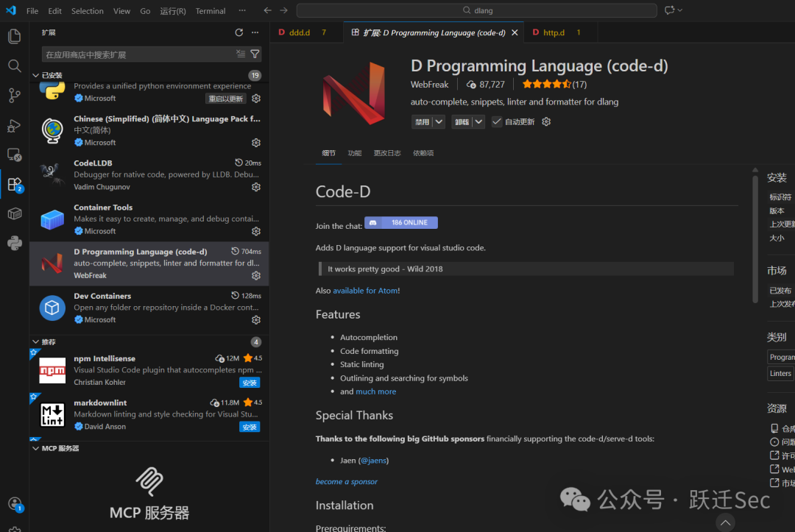
Task: Open the 'available for Atom' link
Action: (365, 291)
